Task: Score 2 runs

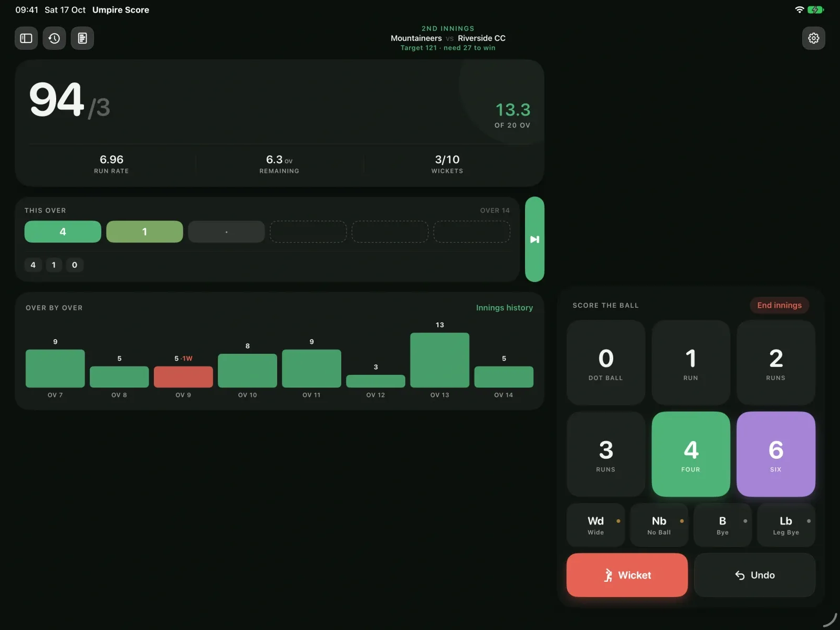Action: tap(776, 363)
